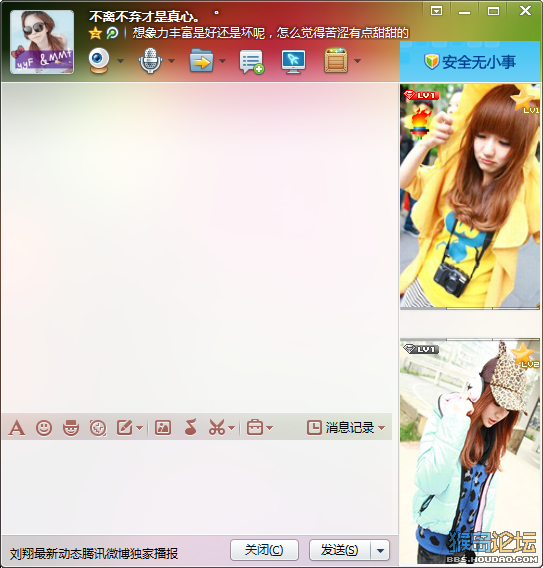The height and width of the screenshot is (568, 543).
Task: Click red diamond LV1 badge on top photo
Action: click(x=421, y=95)
